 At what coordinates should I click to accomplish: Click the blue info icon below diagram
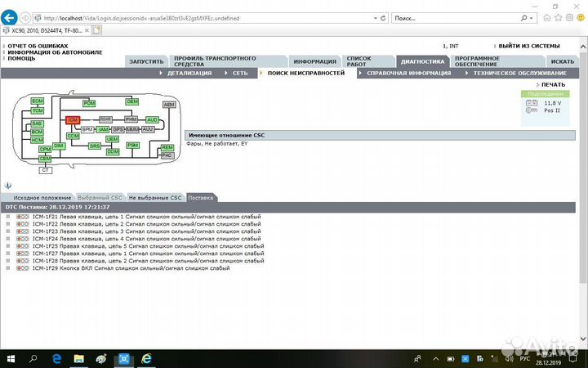coord(7,186)
